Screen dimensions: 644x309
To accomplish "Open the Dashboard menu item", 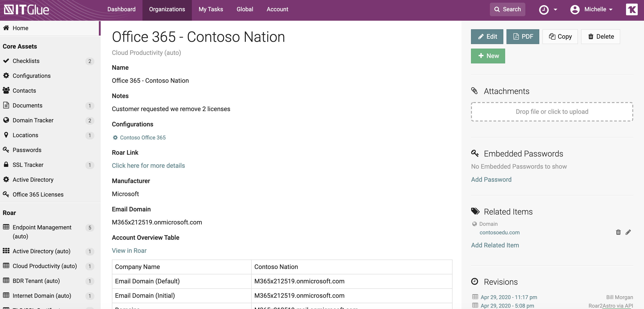I will click(x=121, y=9).
